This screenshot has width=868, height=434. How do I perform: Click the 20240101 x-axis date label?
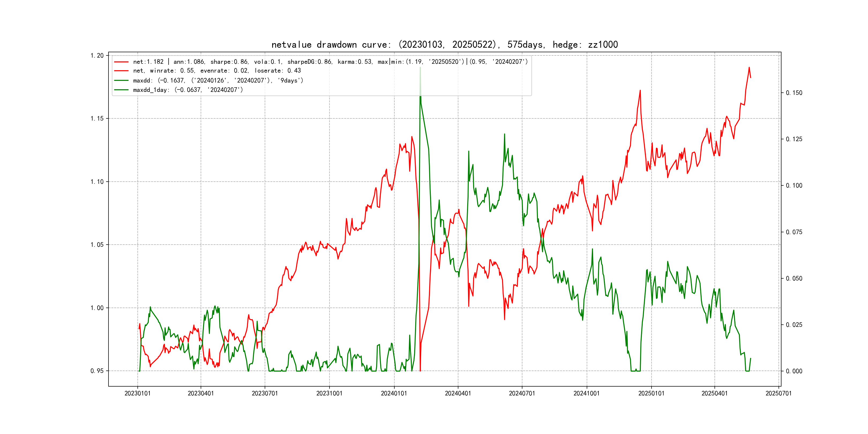point(394,393)
